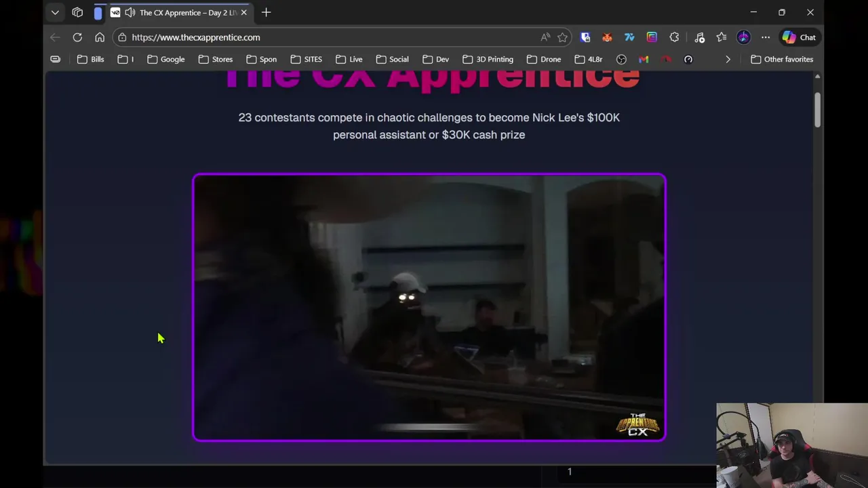
Task: View site info via the lock icon
Action: 121,37
